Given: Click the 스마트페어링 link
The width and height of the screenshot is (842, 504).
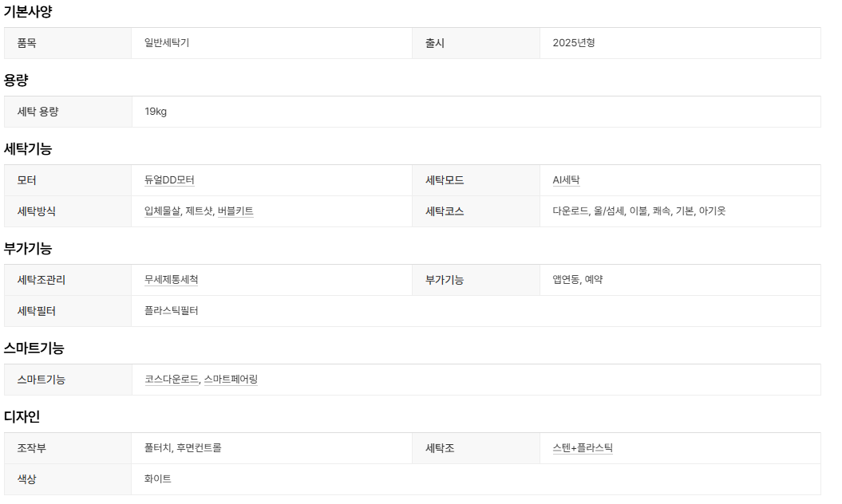Looking at the screenshot, I should [x=231, y=380].
